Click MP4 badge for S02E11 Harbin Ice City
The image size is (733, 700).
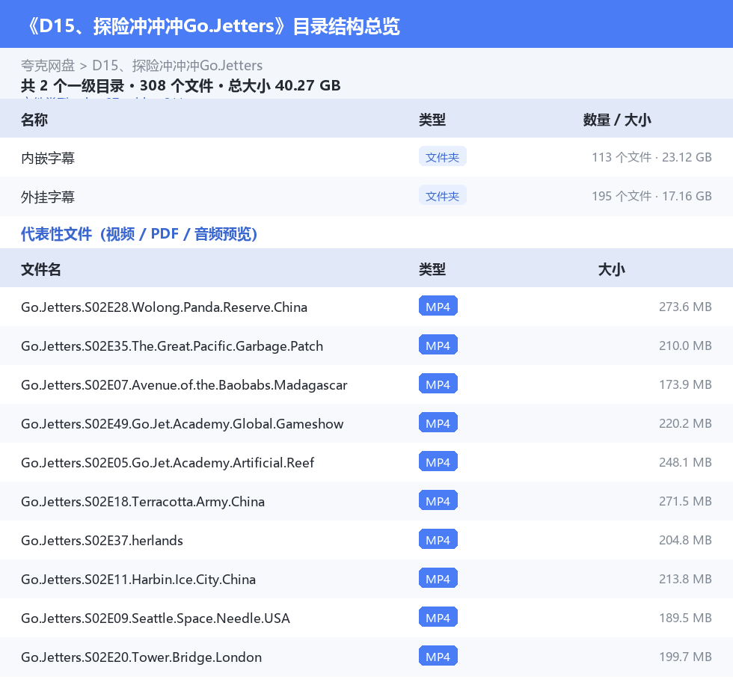(438, 578)
